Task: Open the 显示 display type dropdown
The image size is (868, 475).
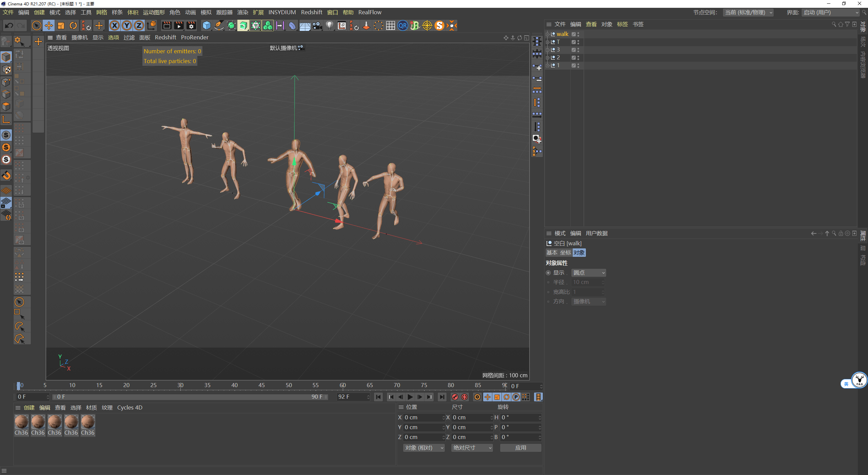Action: click(589, 273)
